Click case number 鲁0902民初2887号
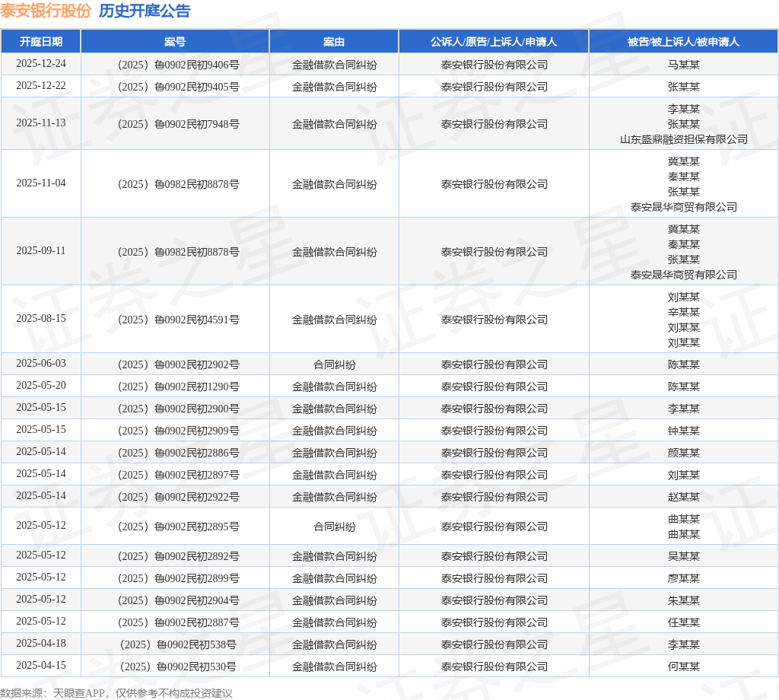The height and width of the screenshot is (700, 779). click(x=178, y=622)
